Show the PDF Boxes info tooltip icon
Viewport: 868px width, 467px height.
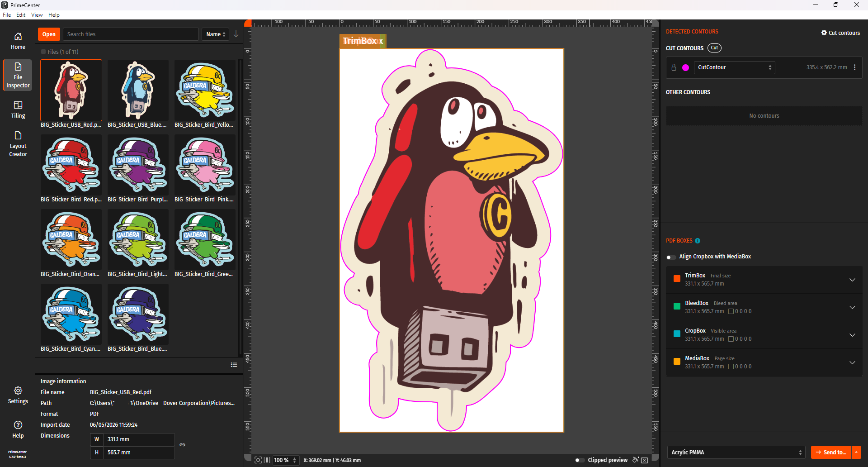click(698, 241)
